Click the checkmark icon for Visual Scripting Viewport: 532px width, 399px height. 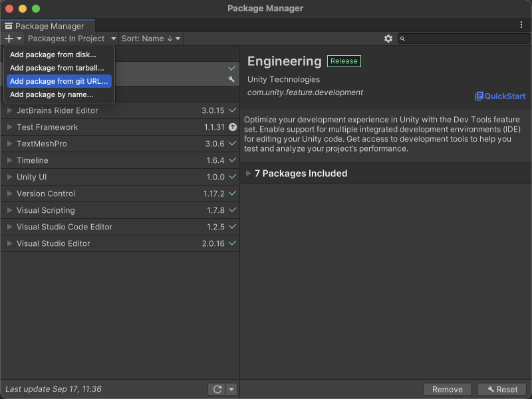[232, 209]
